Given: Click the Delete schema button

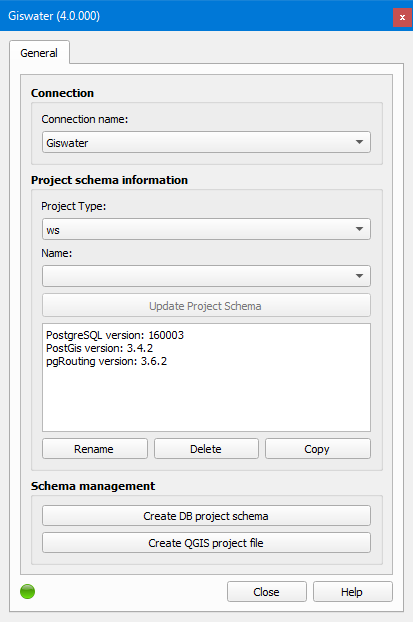Looking at the screenshot, I should tap(206, 449).
